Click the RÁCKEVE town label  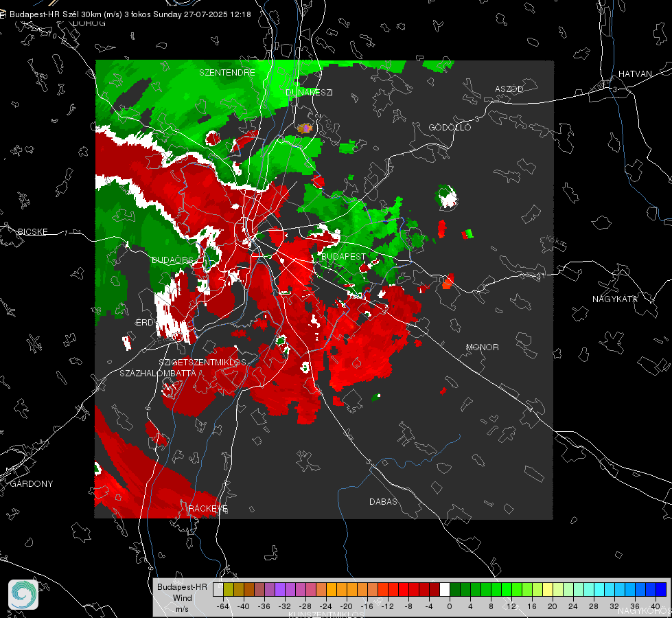click(208, 508)
